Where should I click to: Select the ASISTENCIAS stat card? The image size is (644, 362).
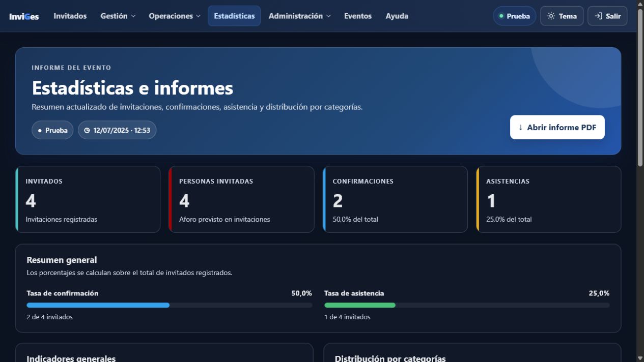(549, 199)
